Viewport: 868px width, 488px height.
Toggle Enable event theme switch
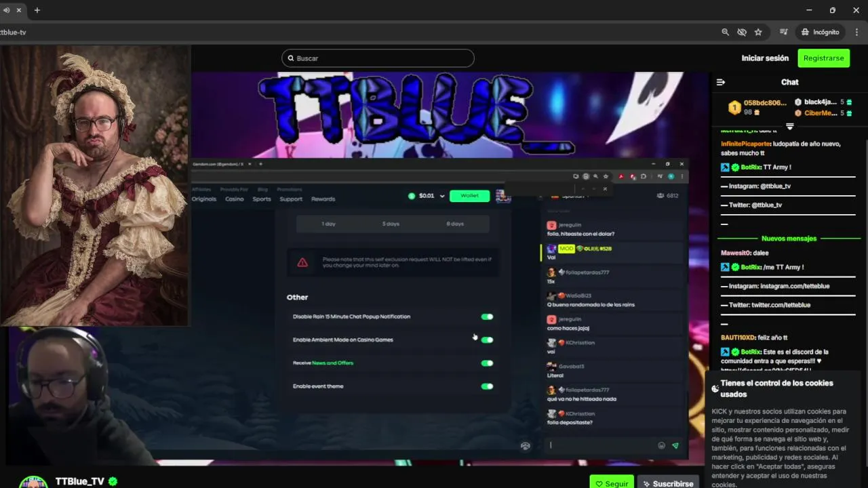487,386
